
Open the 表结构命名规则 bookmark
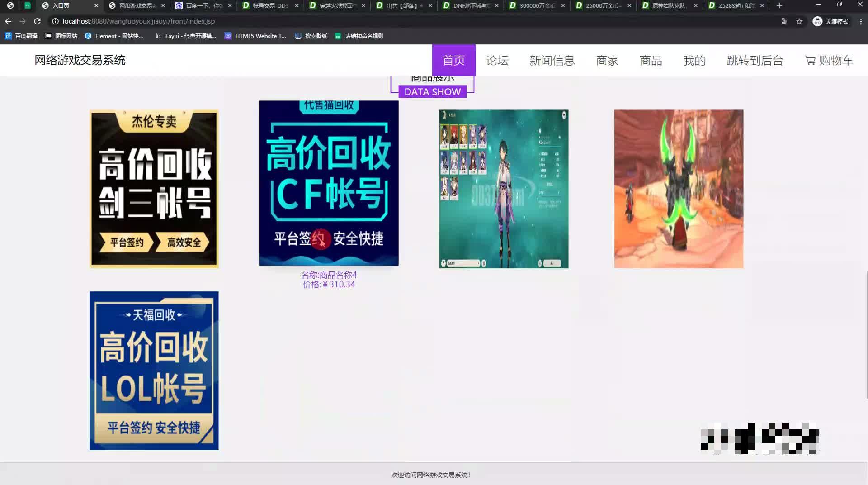coord(359,36)
